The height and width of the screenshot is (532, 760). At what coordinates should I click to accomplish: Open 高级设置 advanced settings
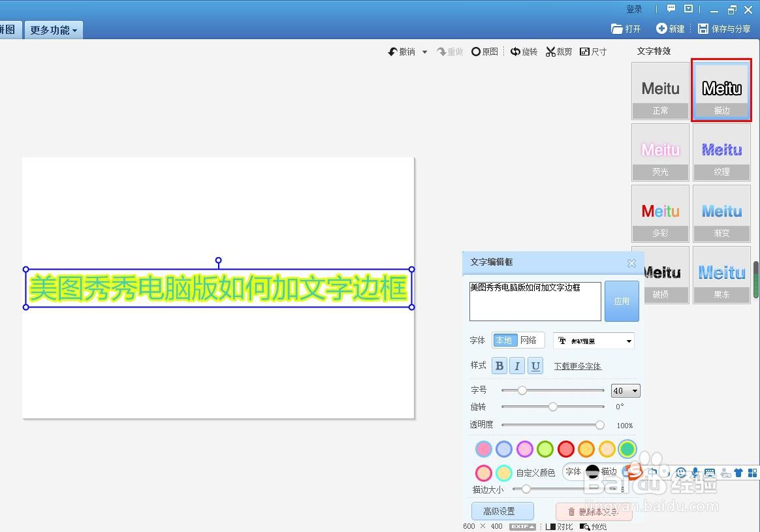502,511
